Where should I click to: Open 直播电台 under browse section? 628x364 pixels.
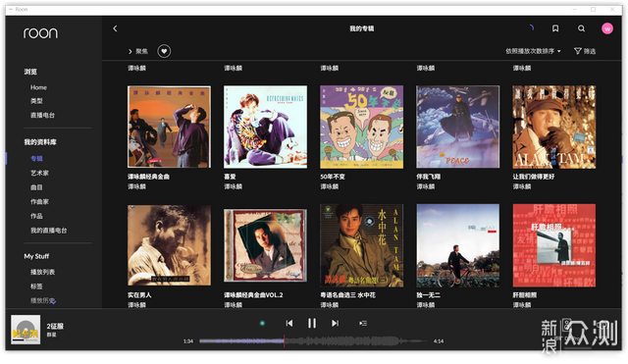(42, 115)
